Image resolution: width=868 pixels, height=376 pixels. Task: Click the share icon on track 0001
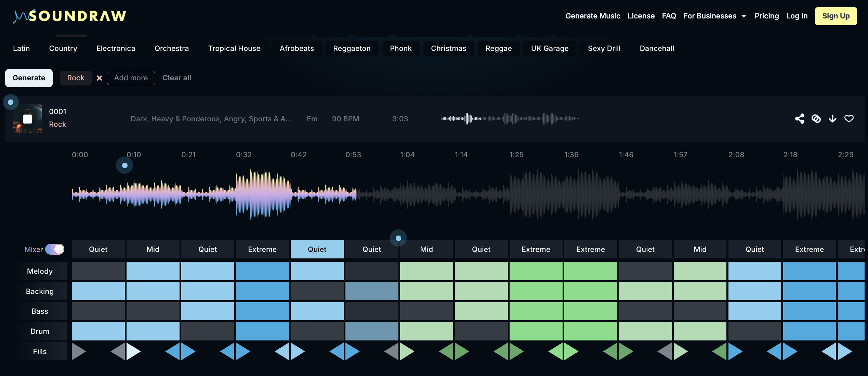click(x=800, y=119)
